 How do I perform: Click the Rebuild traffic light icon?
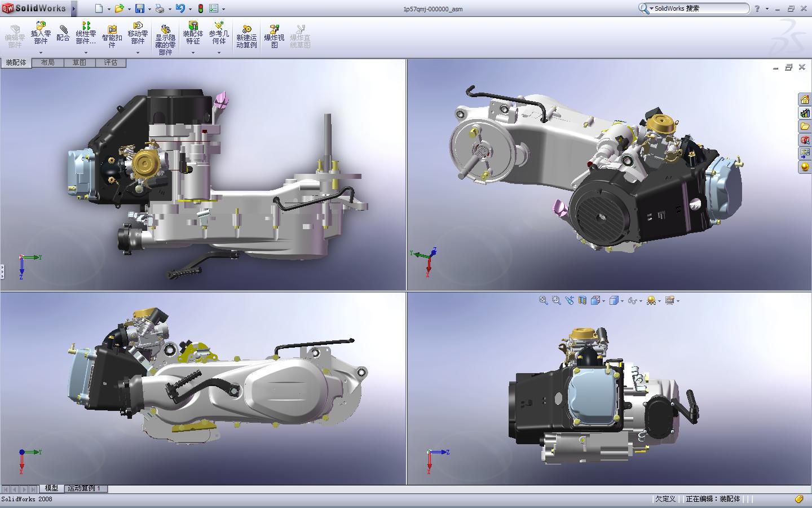tap(200, 8)
